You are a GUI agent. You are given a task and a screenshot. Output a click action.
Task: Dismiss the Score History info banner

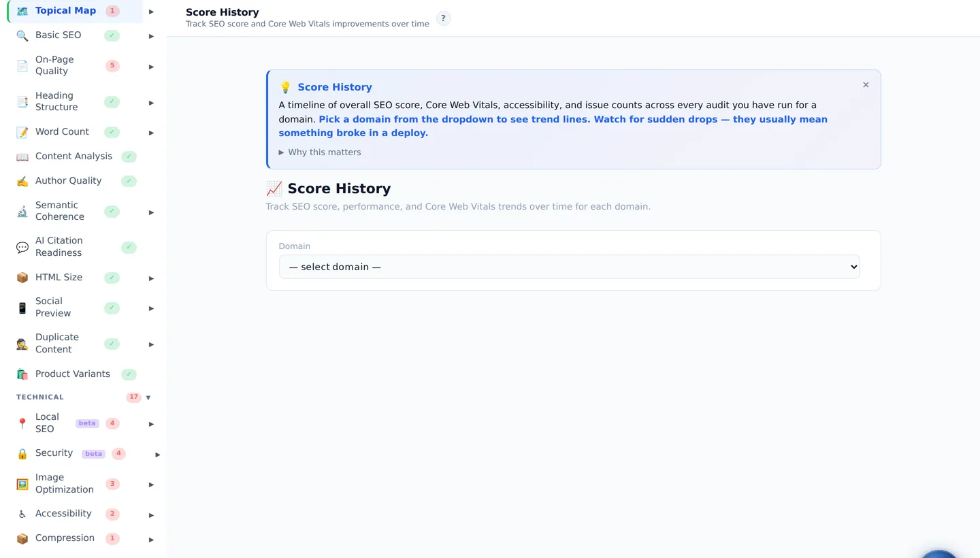click(x=866, y=85)
